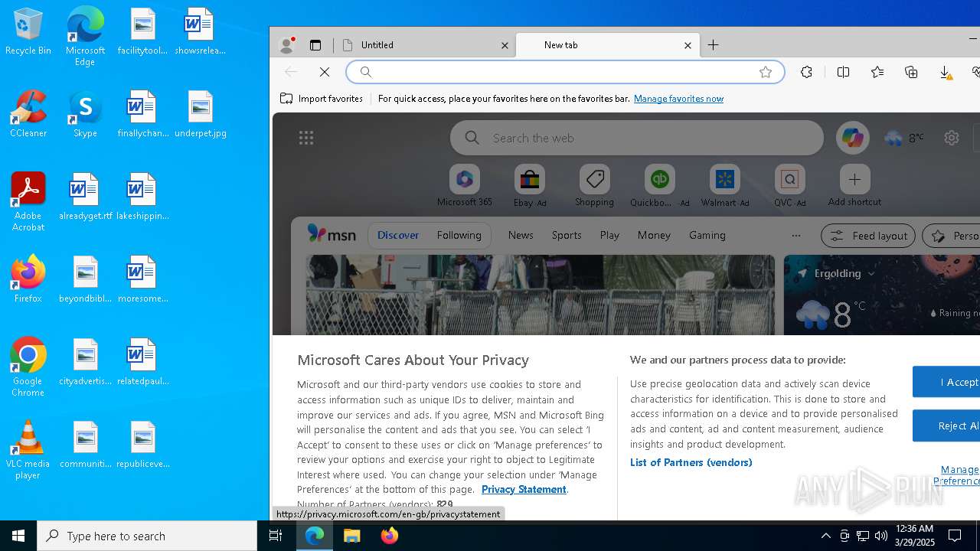Click Import favorites button
The height and width of the screenshot is (551, 980).
pos(322,99)
